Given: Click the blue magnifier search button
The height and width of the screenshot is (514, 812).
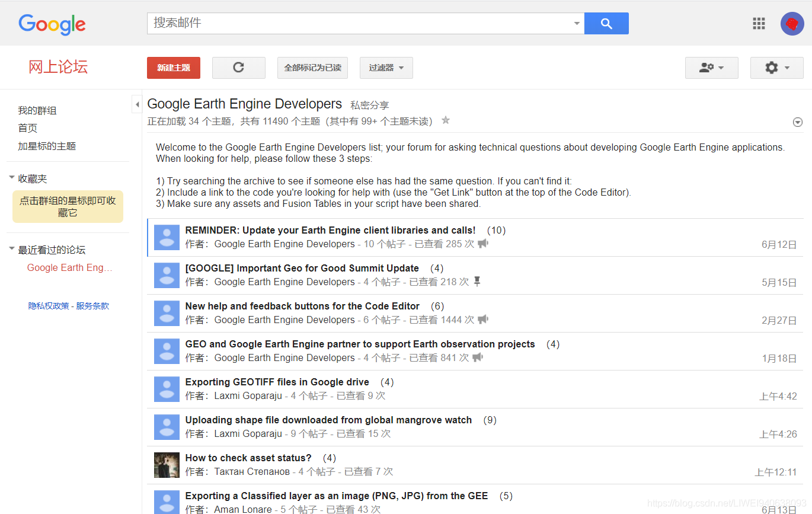Looking at the screenshot, I should [x=606, y=24].
